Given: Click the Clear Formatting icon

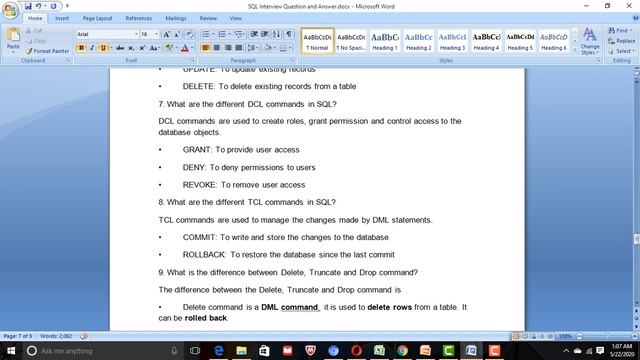Looking at the screenshot, I should [x=189, y=35].
